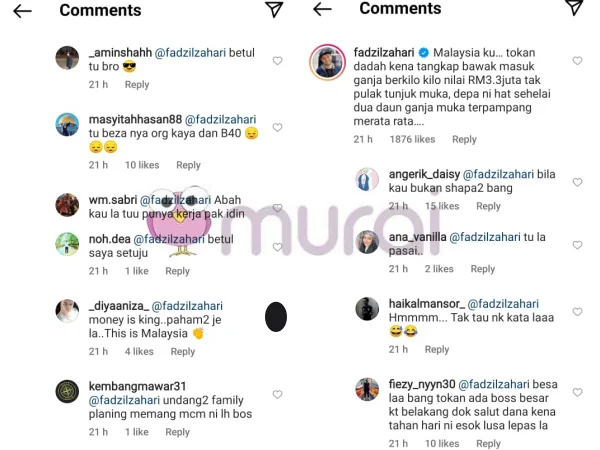View the 10 likes on the masyitahhasan88 comment
600x450 pixels.
(x=142, y=165)
